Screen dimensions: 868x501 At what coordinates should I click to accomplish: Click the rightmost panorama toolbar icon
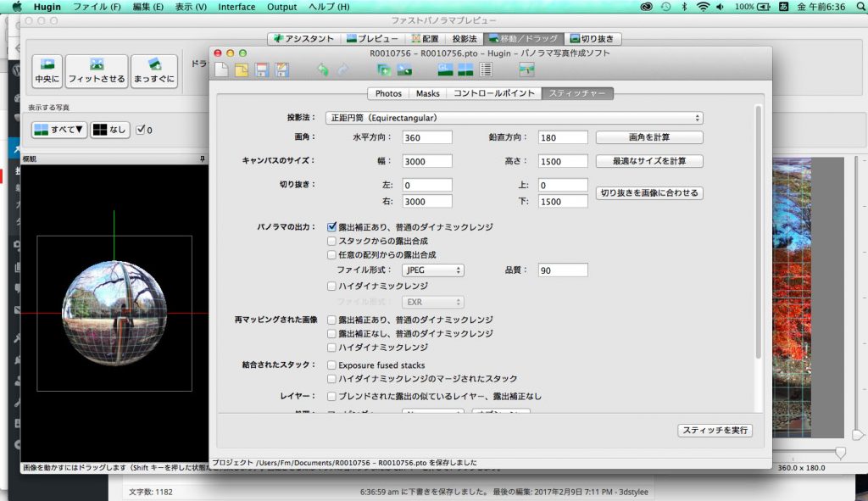[526, 70]
